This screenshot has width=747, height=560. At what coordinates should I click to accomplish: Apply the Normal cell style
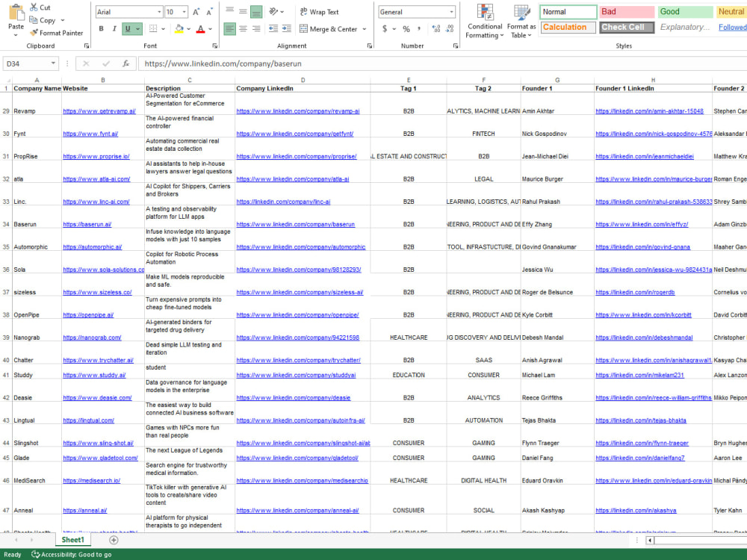click(x=568, y=12)
